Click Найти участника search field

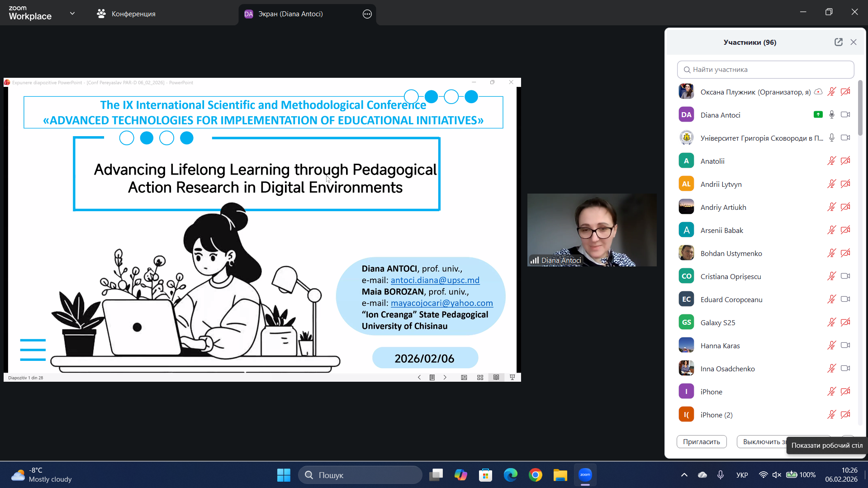pos(765,70)
